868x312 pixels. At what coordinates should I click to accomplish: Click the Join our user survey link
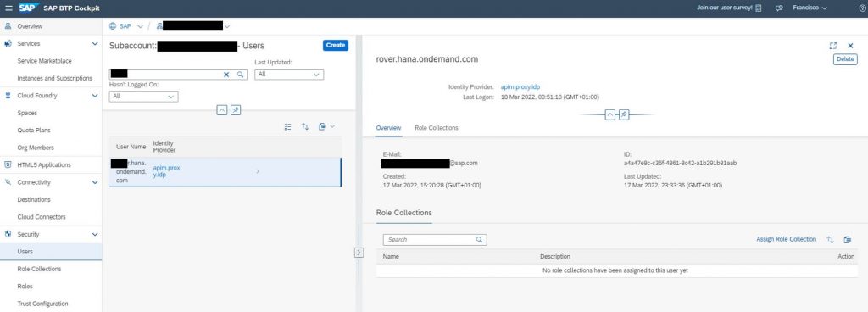coord(725,8)
